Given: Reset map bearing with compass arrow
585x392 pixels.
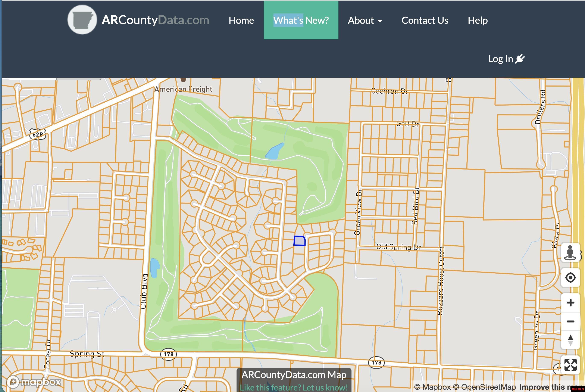Looking at the screenshot, I should coord(570,340).
